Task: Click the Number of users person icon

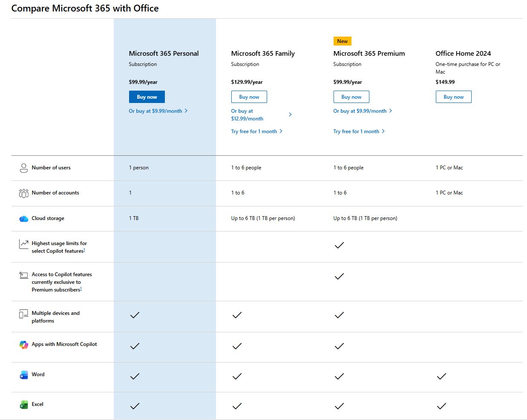Action: tap(24, 168)
